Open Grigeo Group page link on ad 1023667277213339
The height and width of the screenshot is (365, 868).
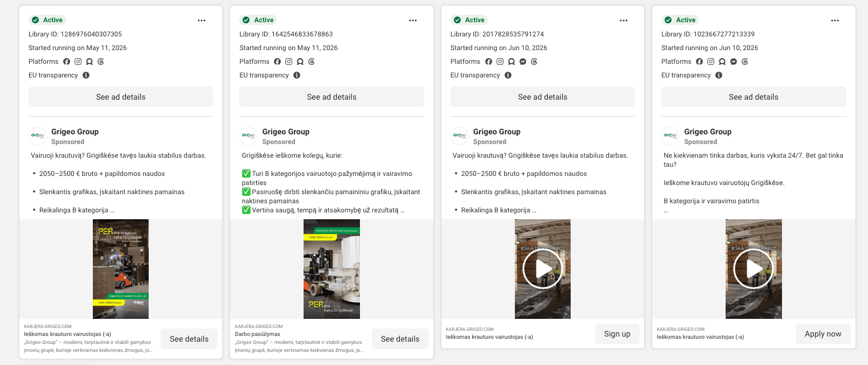(x=707, y=132)
